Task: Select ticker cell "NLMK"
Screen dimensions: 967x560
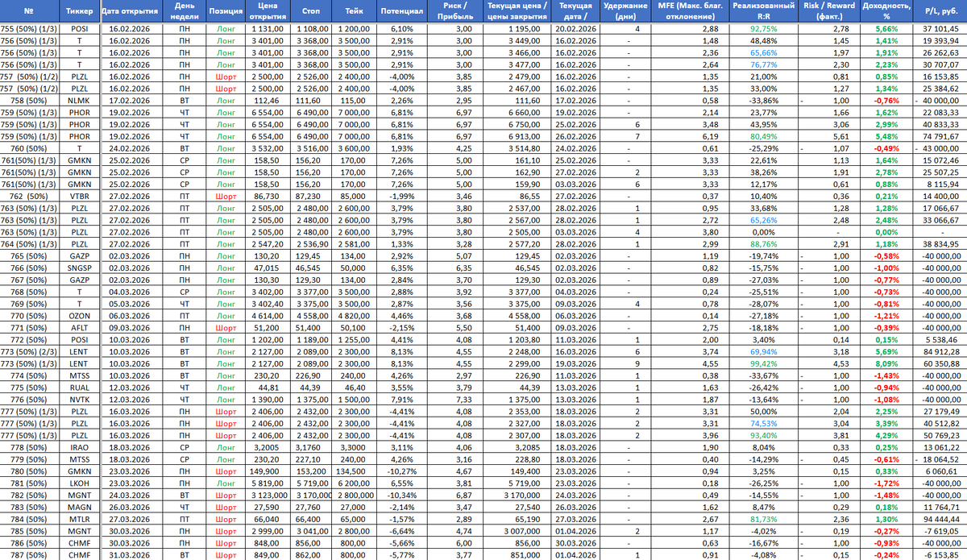Action: 79,102
